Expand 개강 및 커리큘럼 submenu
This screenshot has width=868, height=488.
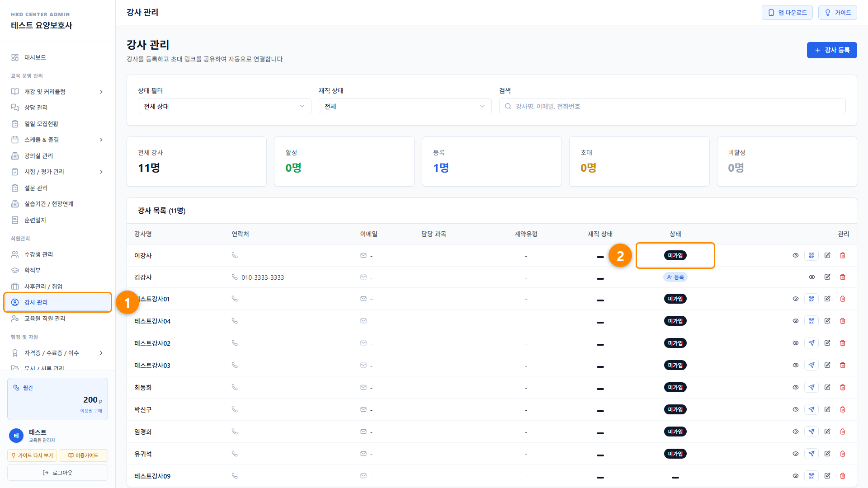coord(101,92)
